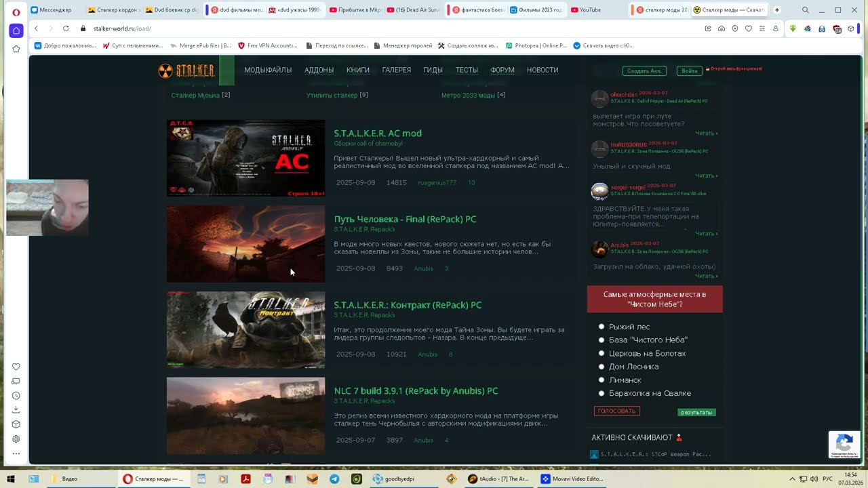Click ГОЛОСОВАТЬ vote button
This screenshot has height=488, width=868.
616,411
